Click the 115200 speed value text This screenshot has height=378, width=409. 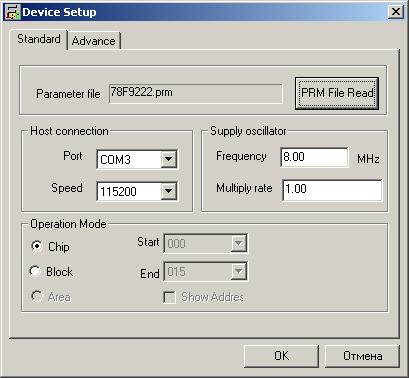pyautogui.click(x=118, y=192)
